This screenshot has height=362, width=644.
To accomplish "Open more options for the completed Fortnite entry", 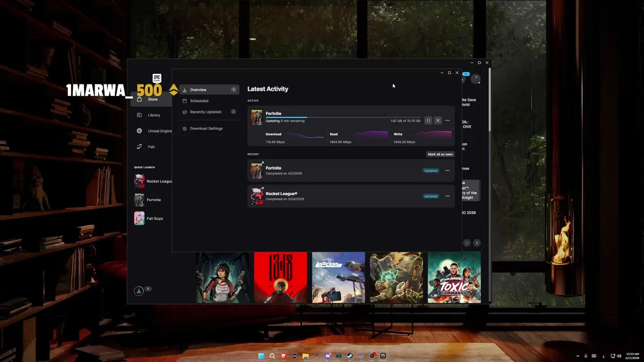I will (447, 170).
